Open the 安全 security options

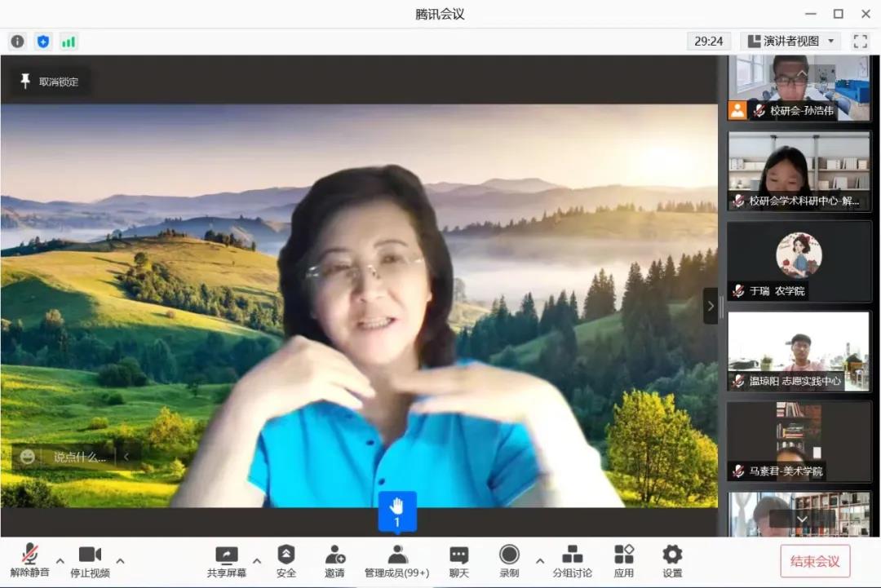click(x=286, y=561)
